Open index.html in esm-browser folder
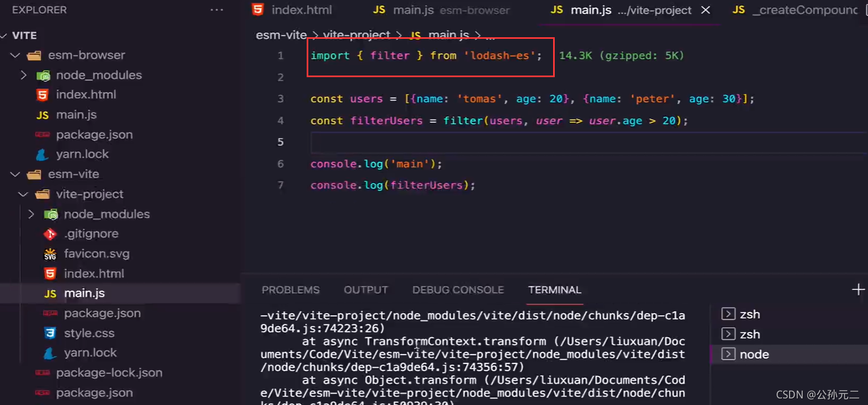 (86, 95)
